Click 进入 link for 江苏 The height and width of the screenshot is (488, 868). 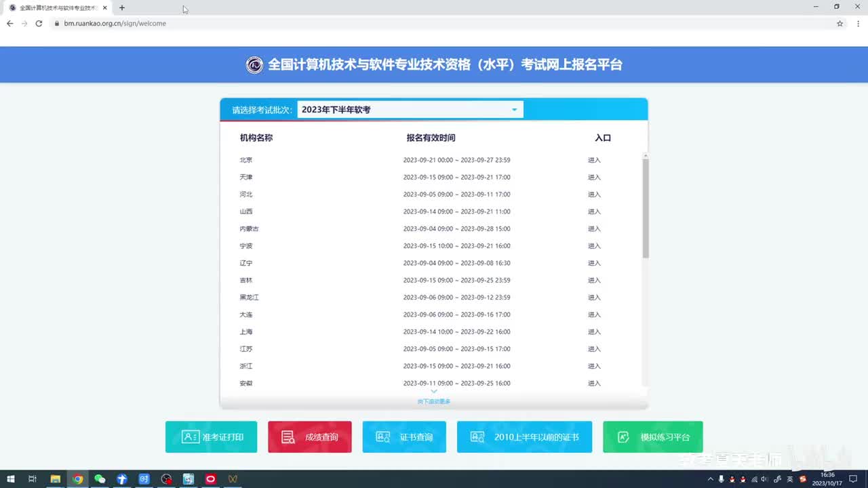click(594, 349)
